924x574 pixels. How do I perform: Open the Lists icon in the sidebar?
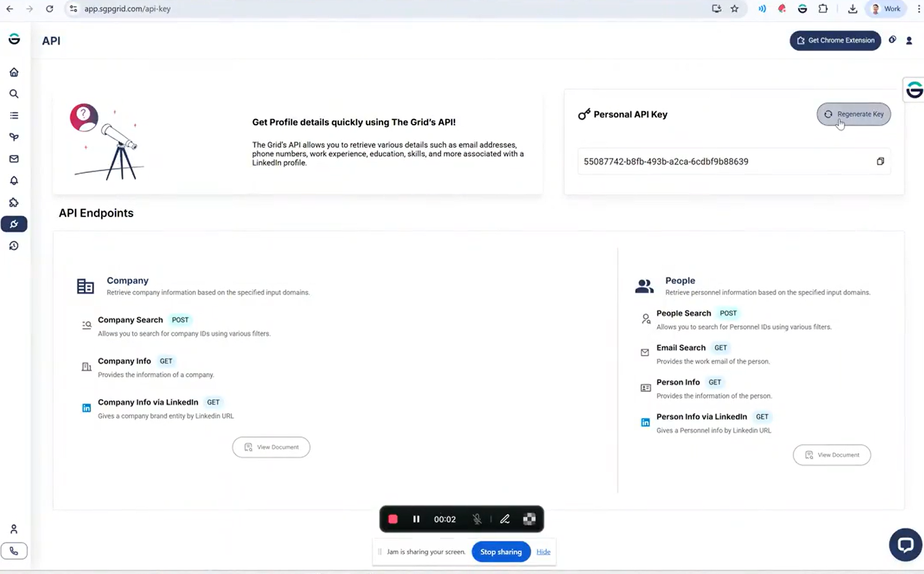(14, 115)
